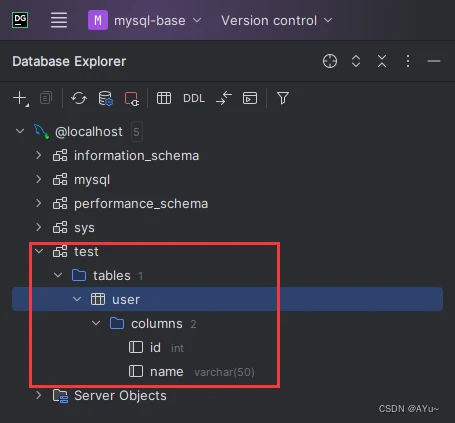Expand the information_schema node
This screenshot has width=455, height=423.
39,155
